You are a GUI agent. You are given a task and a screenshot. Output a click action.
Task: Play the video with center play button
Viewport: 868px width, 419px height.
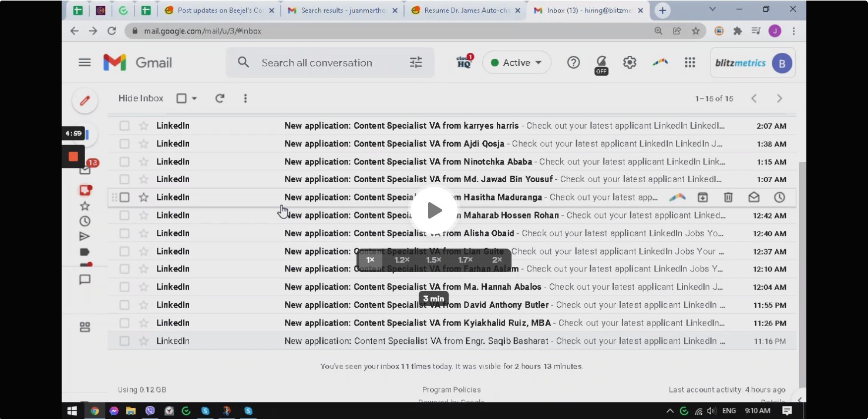[x=434, y=210]
